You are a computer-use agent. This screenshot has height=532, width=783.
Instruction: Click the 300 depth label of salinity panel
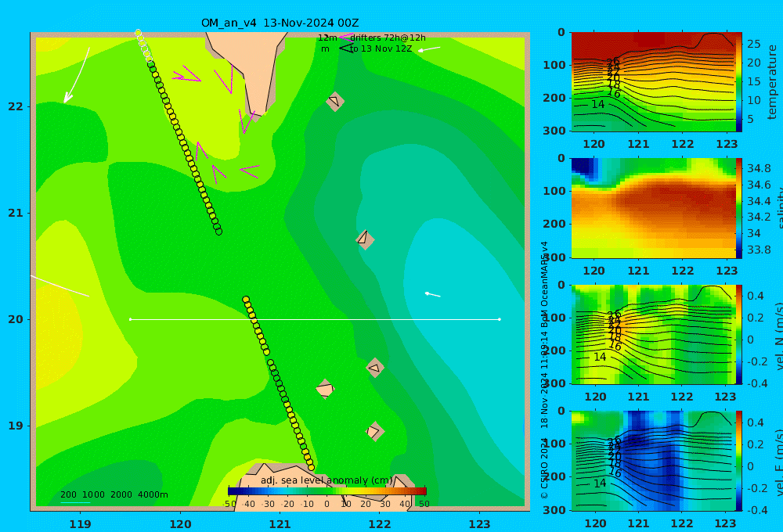(554, 257)
